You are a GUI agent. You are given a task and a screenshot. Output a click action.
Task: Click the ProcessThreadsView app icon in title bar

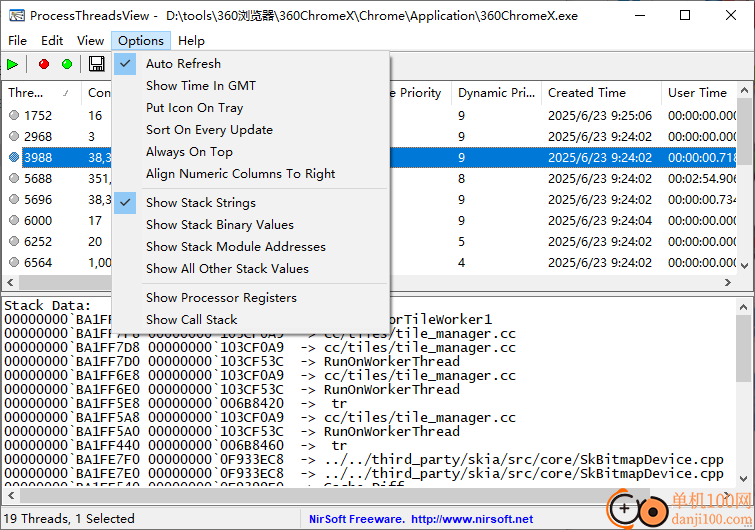tap(17, 15)
